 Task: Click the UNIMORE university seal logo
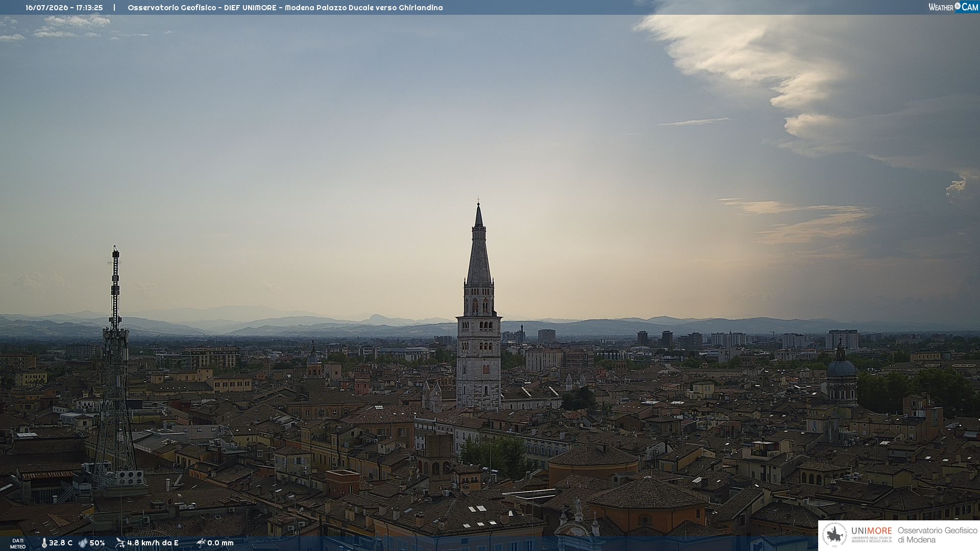(x=835, y=535)
